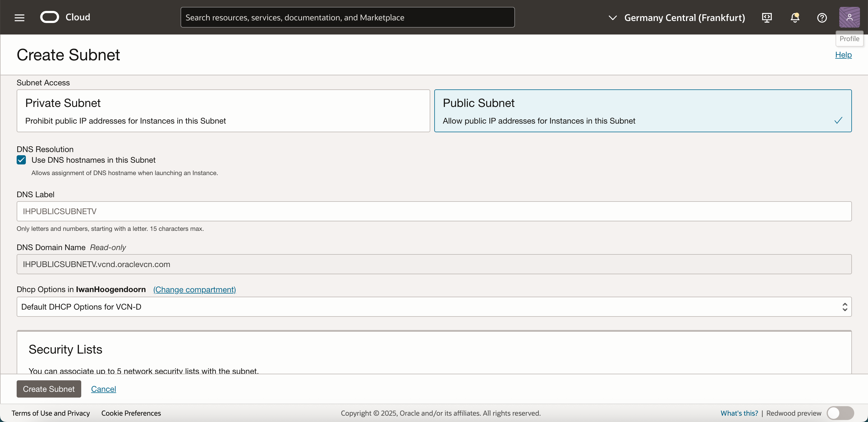The height and width of the screenshot is (422, 868).
Task: Open the Profile avatar menu
Action: (849, 17)
